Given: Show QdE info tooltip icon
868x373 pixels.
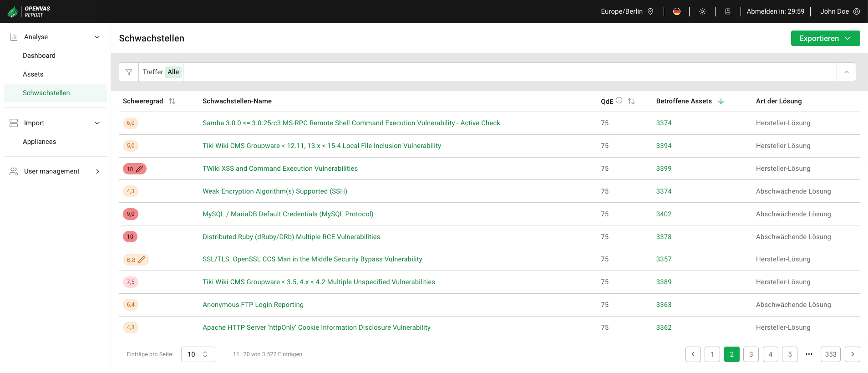Looking at the screenshot, I should (619, 100).
